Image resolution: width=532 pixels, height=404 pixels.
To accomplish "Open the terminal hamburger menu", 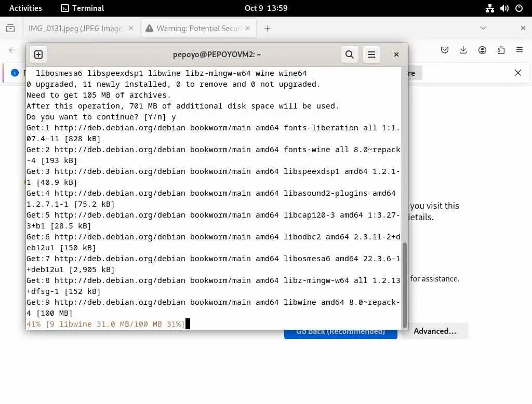I will click(x=371, y=55).
